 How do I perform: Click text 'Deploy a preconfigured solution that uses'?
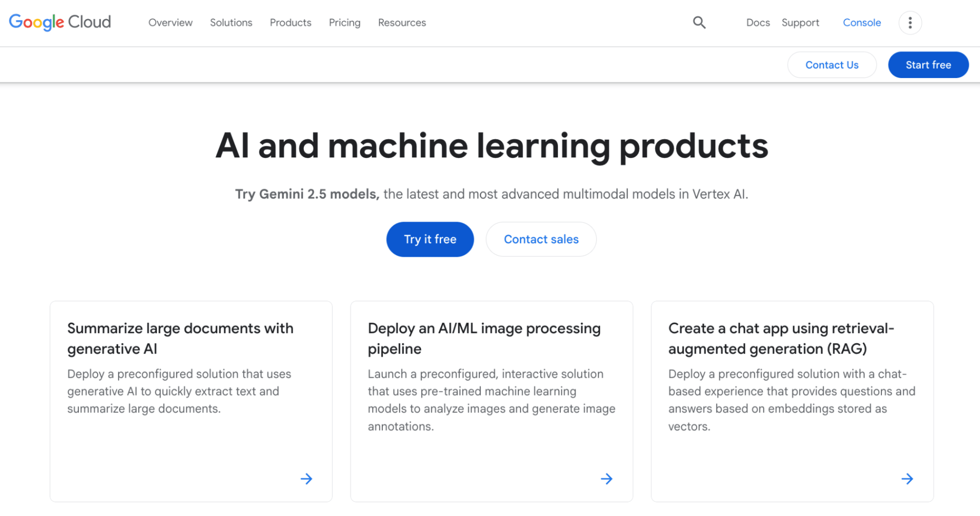(x=179, y=374)
